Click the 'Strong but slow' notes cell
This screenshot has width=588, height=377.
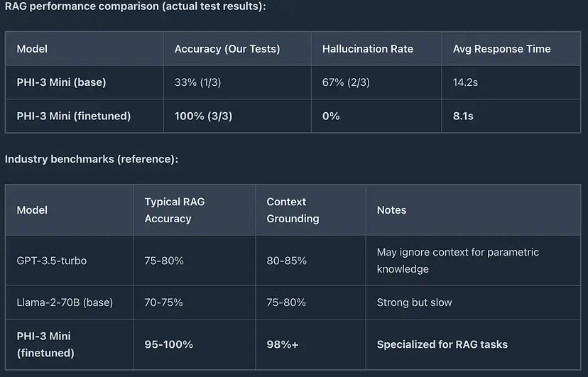pyautogui.click(x=414, y=302)
